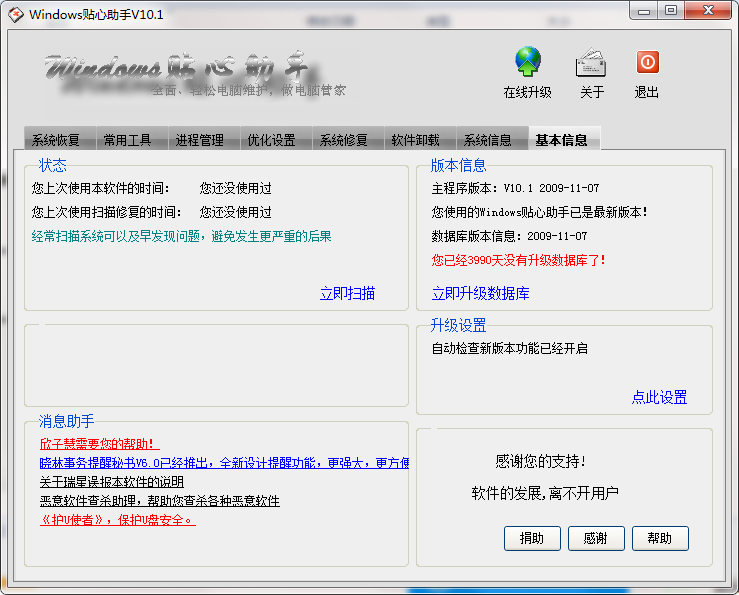Viewport: 739px width, 595px height.
Task: Click the 感谢您的支持! text
Action: pyautogui.click(x=541, y=461)
